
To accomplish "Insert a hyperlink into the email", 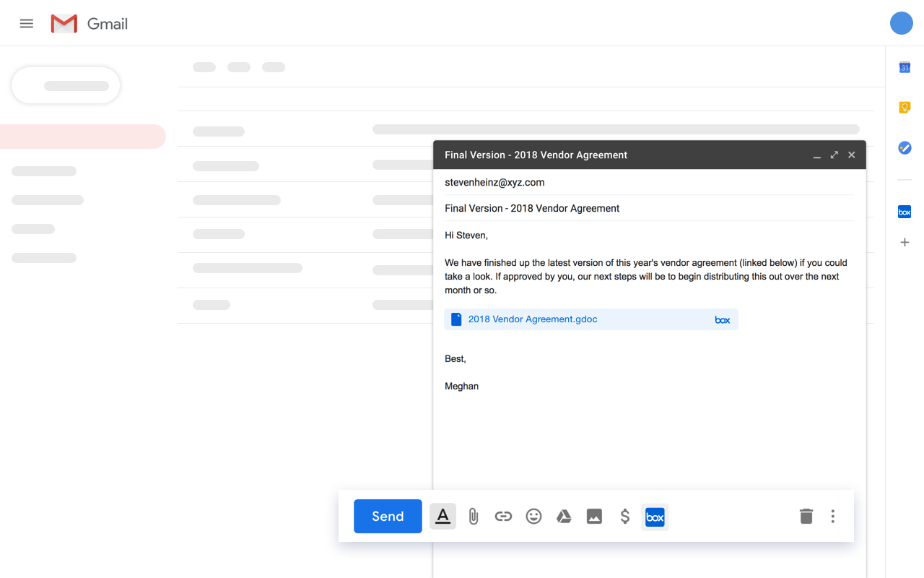I will click(x=503, y=516).
